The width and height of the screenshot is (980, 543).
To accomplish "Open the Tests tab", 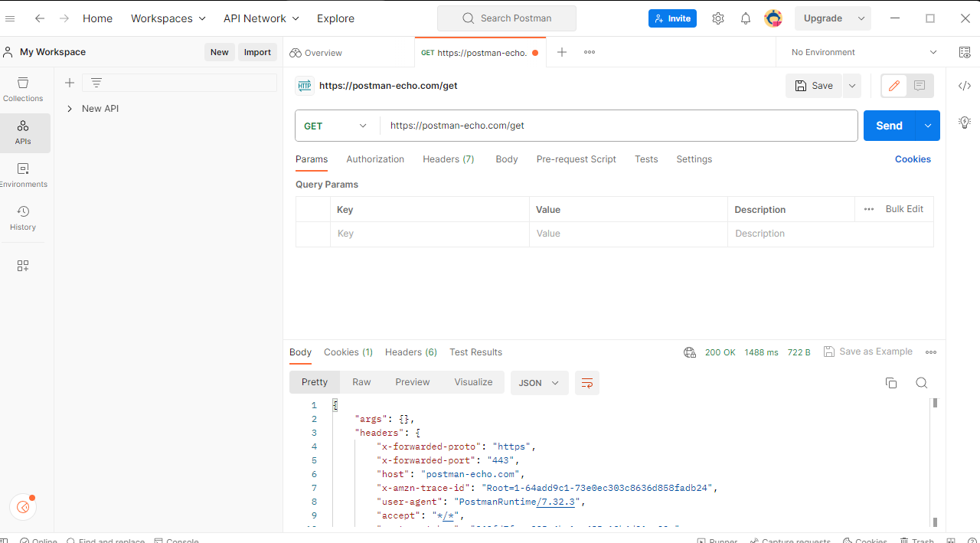I will tap(646, 159).
